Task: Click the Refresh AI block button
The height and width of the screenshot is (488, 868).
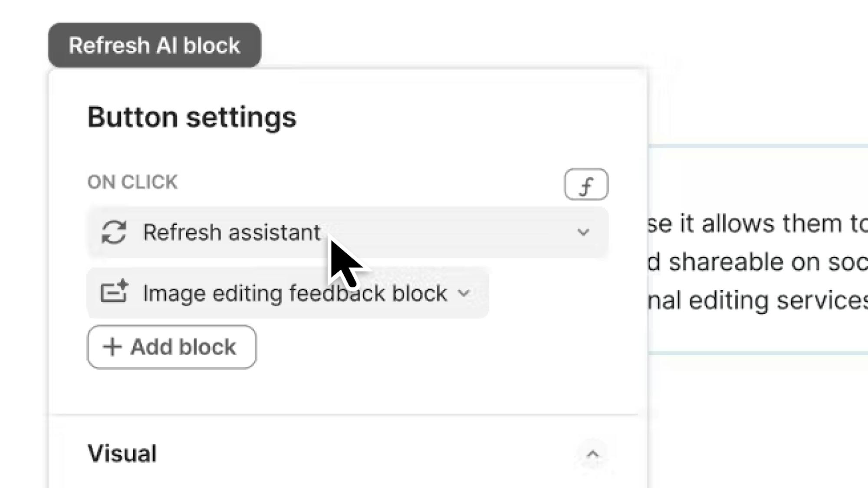Action: pos(155,46)
